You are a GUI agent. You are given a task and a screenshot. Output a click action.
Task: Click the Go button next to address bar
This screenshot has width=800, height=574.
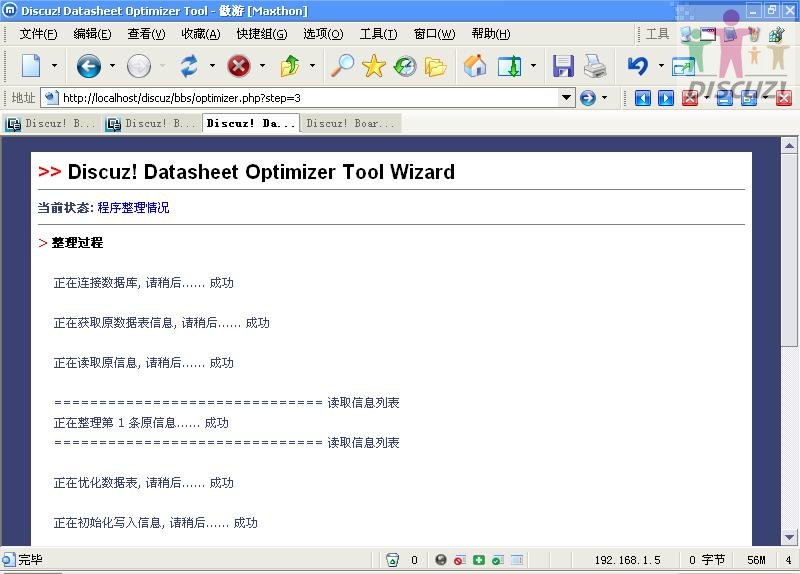click(588, 97)
